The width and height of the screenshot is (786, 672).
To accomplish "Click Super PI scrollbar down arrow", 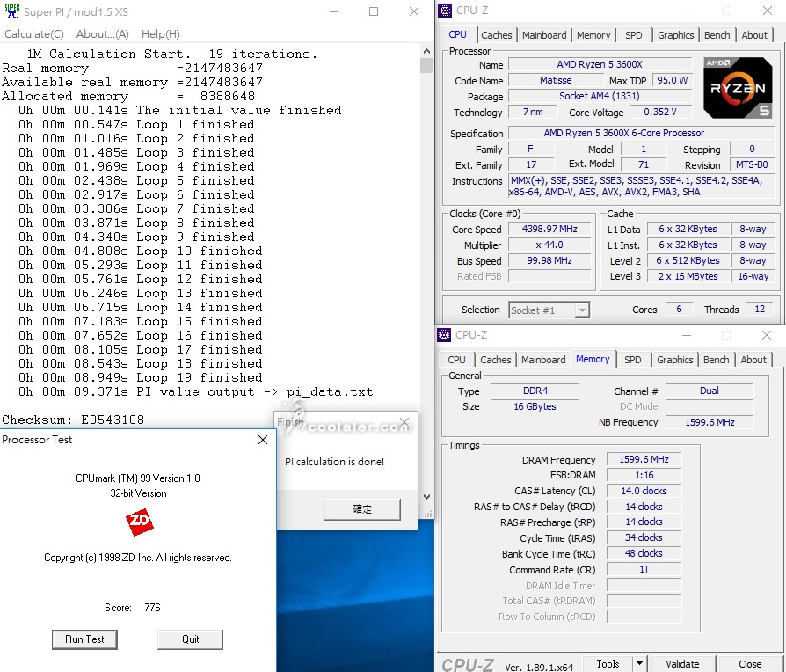I will [426, 496].
